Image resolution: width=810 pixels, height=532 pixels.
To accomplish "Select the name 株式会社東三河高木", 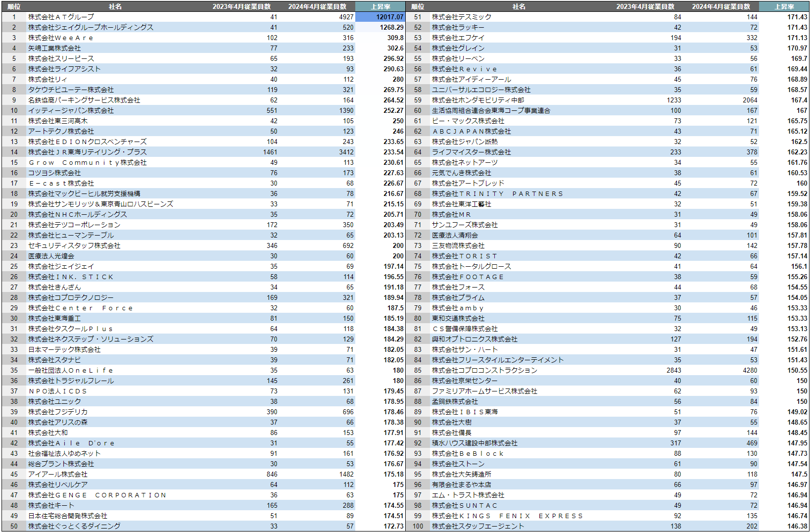I will pos(58,121).
